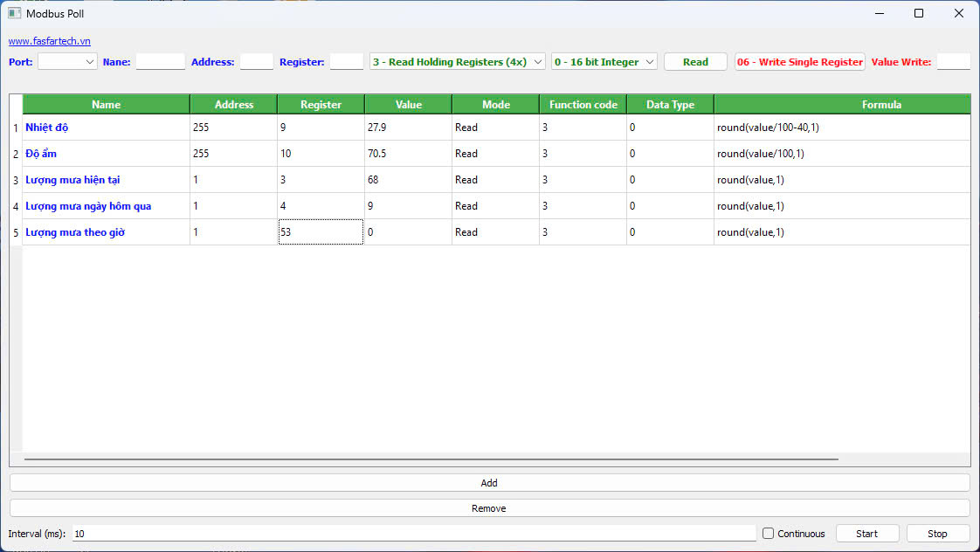Image resolution: width=980 pixels, height=552 pixels.
Task: Select the Nhiệt độ row name cell
Action: (x=106, y=128)
